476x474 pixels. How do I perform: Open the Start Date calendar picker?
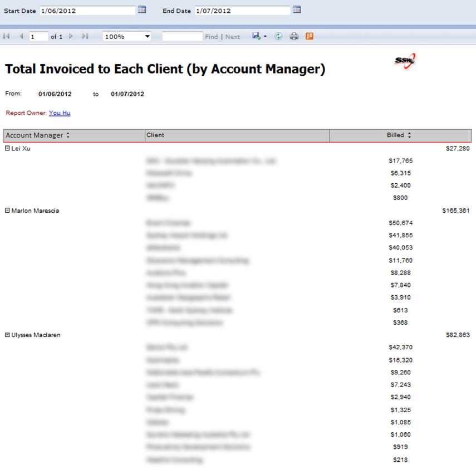click(142, 9)
